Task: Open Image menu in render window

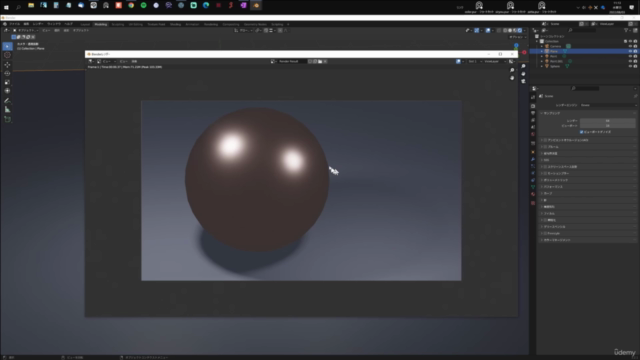Action: (x=134, y=61)
